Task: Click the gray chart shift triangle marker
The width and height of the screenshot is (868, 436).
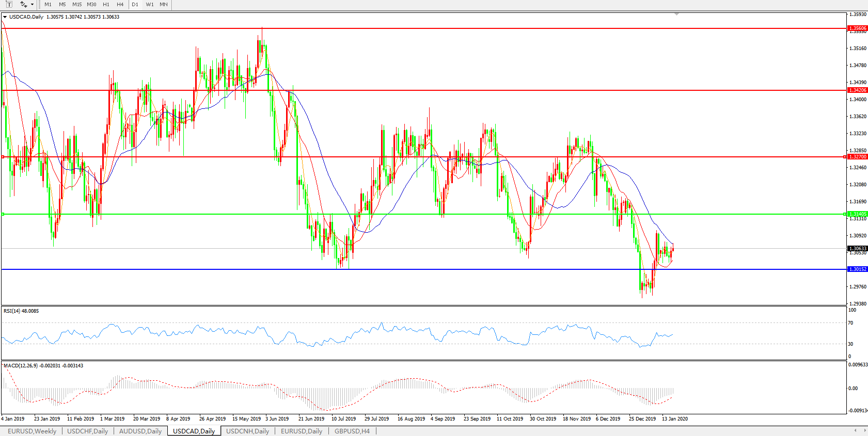Action: tap(676, 14)
